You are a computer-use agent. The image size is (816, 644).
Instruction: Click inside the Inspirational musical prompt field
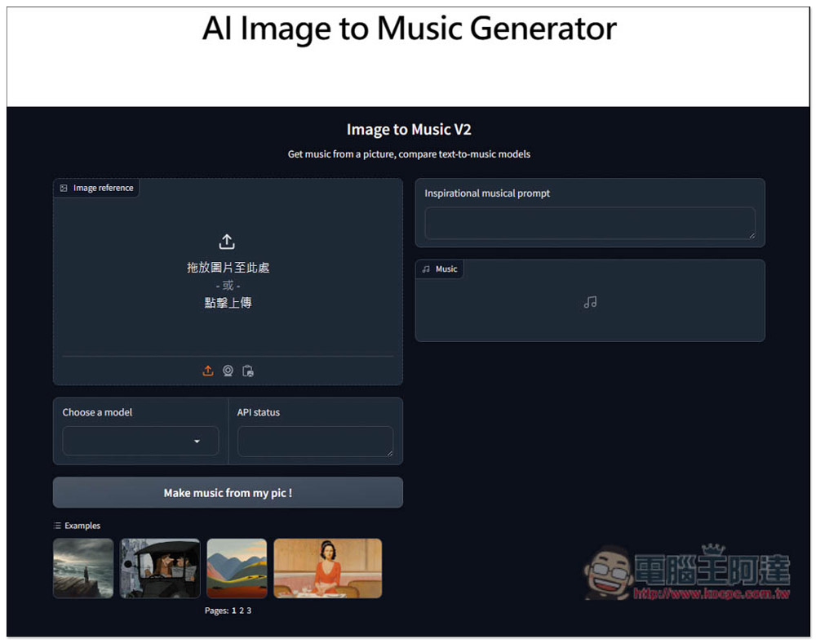[x=590, y=223]
